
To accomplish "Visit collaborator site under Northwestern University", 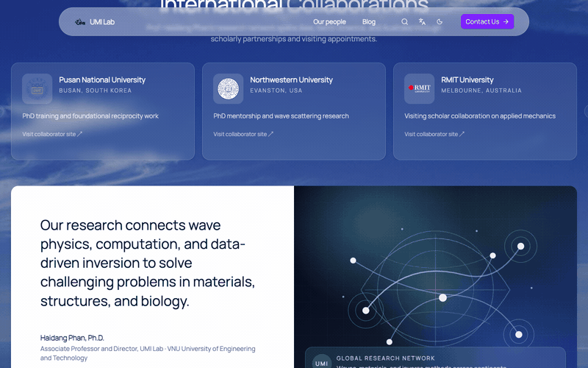I will (243, 134).
